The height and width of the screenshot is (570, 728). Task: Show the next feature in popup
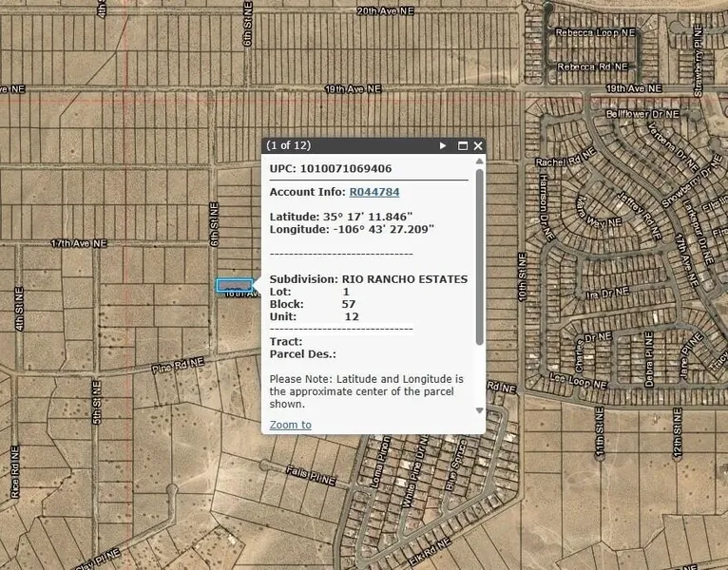[443, 146]
